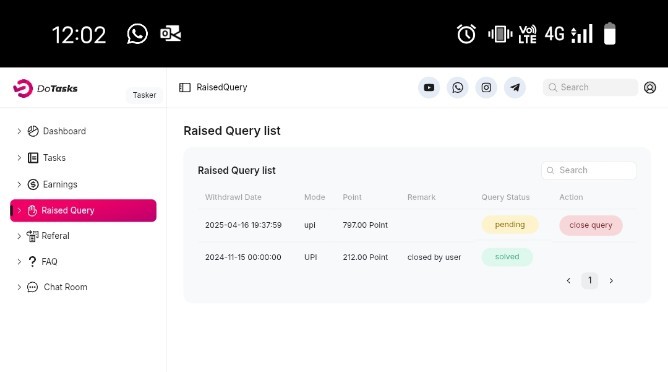Click the Dashboard pie chart icon
The image size is (668, 372).
(x=33, y=131)
